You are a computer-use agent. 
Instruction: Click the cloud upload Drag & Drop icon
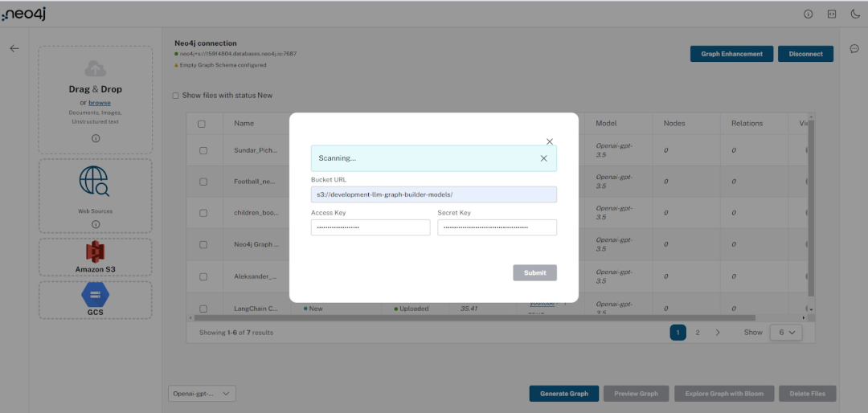(x=95, y=68)
